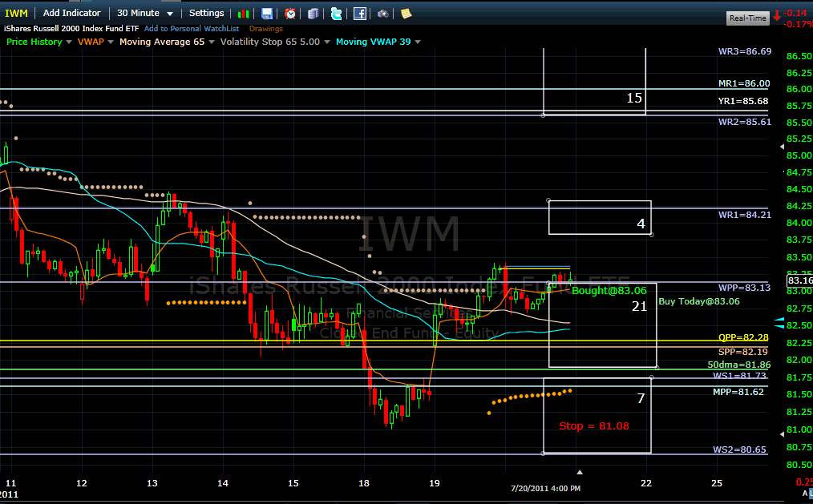Open the 30 Minute timeframe dropdown
Viewport: 813px width, 504px height.
[144, 13]
